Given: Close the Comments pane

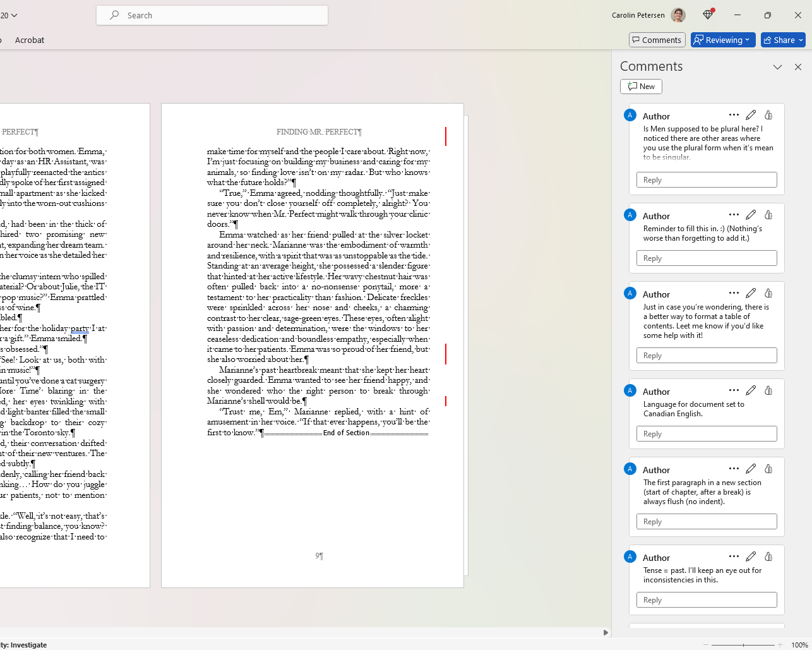Looking at the screenshot, I should 798,67.
